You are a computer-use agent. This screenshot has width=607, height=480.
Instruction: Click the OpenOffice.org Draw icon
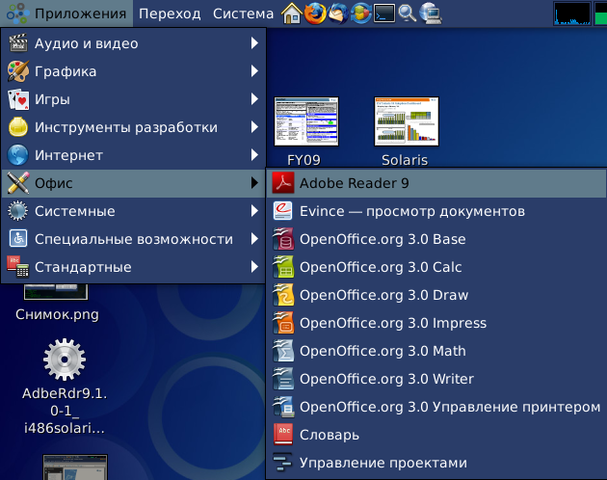click(283, 295)
